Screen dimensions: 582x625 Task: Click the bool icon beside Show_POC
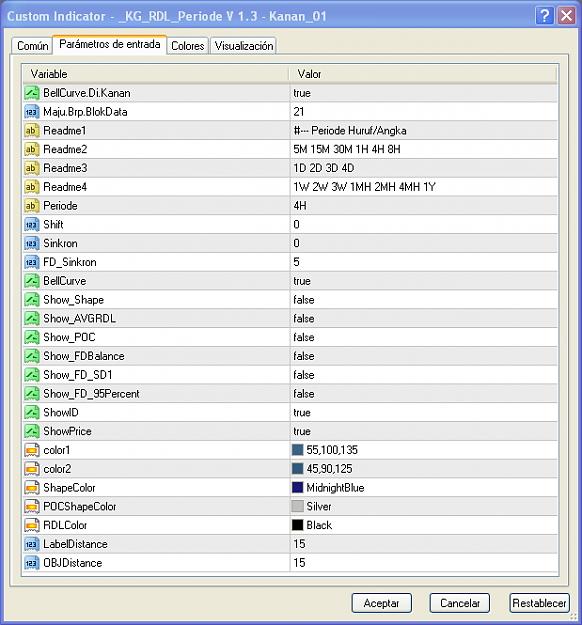pos(31,337)
